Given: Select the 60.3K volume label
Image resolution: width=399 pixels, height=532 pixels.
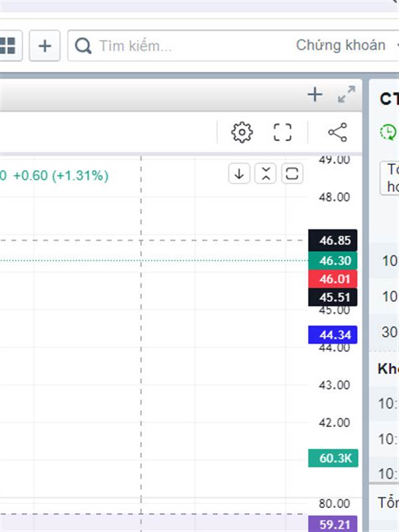Looking at the screenshot, I should point(333,458).
